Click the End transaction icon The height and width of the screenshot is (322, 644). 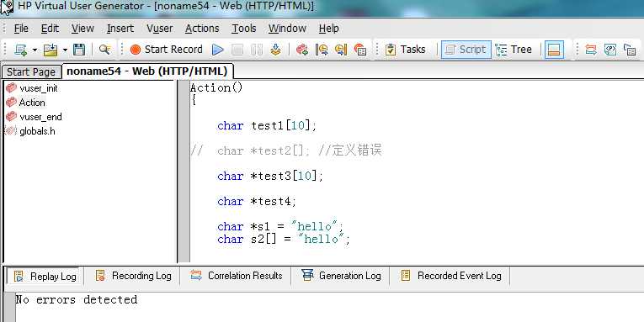click(x=341, y=50)
